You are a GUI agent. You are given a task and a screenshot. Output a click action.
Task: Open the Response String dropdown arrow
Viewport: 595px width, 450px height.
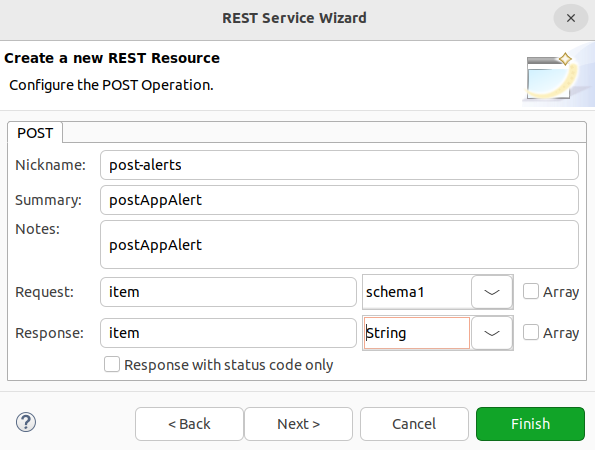[x=492, y=333]
